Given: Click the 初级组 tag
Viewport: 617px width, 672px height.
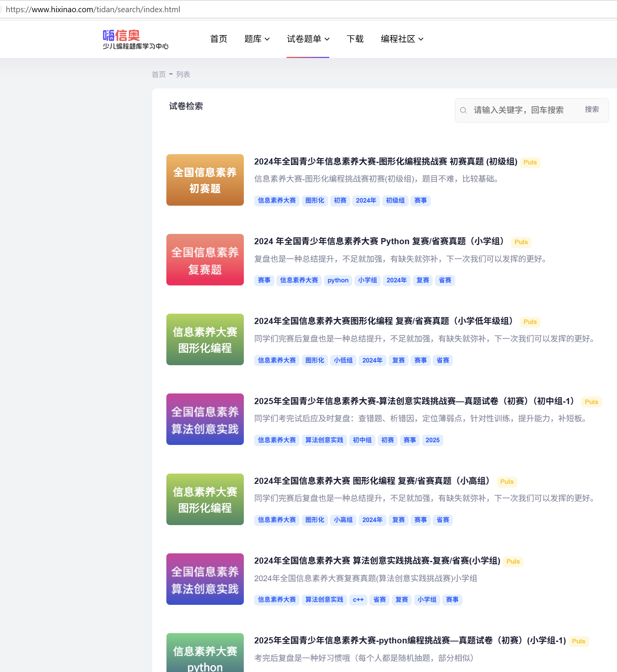Looking at the screenshot, I should tap(395, 201).
